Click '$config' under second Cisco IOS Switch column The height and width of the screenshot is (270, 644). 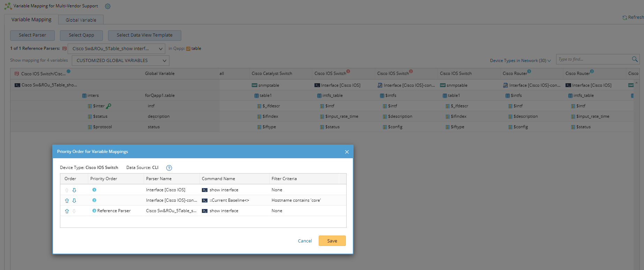pyautogui.click(x=395, y=127)
